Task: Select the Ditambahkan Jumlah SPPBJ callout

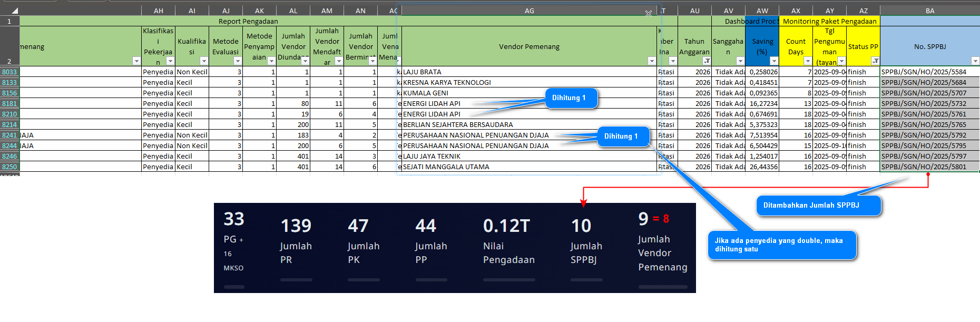Action: click(818, 206)
